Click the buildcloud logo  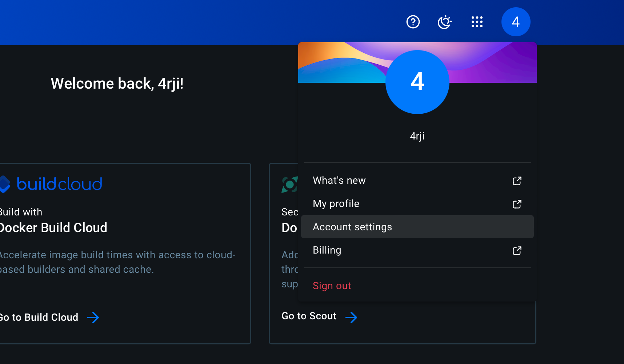click(x=51, y=184)
